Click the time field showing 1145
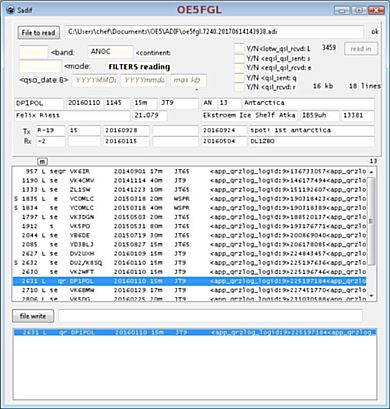Image resolution: width=390 pixels, height=409 pixels. (x=117, y=103)
